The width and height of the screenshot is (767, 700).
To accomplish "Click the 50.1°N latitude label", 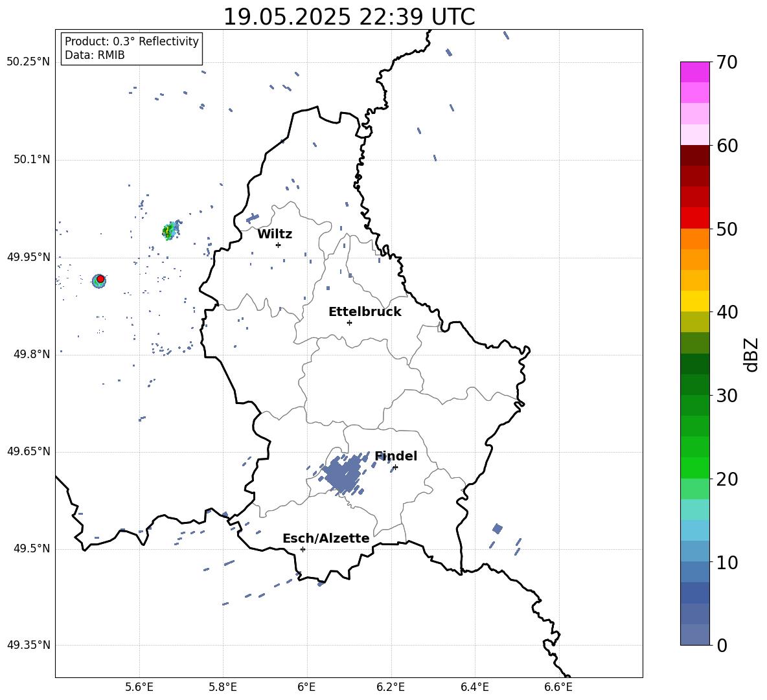I will click(x=32, y=159).
